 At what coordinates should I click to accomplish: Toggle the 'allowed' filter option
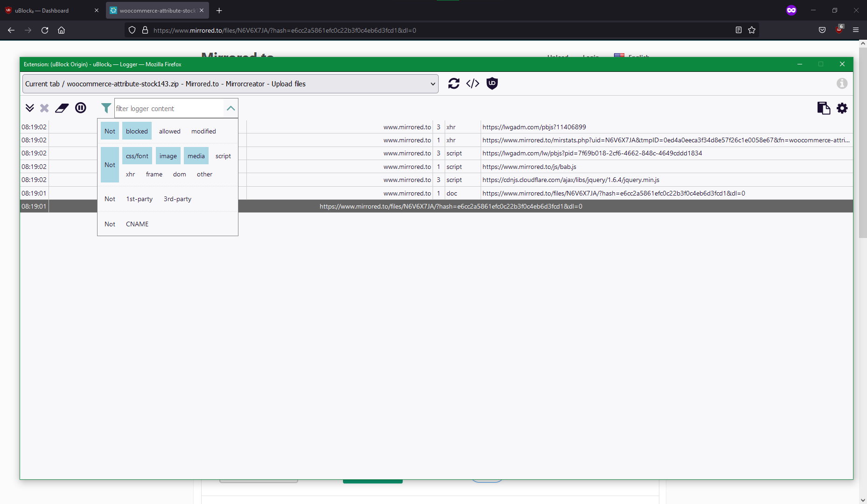(x=170, y=131)
